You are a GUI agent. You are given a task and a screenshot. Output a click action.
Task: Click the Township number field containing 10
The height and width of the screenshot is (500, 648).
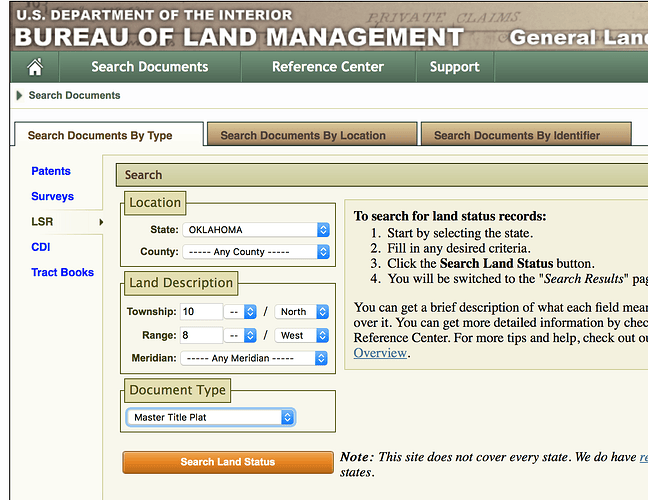point(201,312)
